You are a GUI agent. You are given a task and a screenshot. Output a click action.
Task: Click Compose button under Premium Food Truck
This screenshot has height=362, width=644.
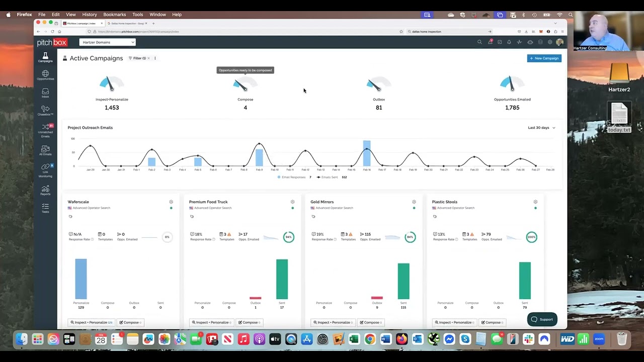(250, 322)
